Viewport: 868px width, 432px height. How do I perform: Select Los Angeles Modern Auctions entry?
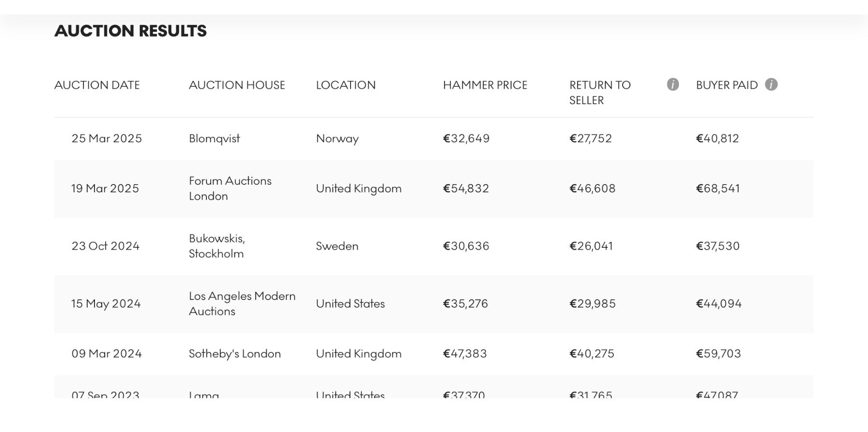click(242, 304)
